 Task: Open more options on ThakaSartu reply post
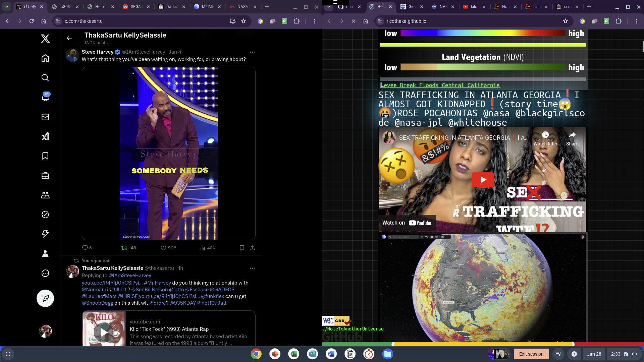click(x=252, y=268)
